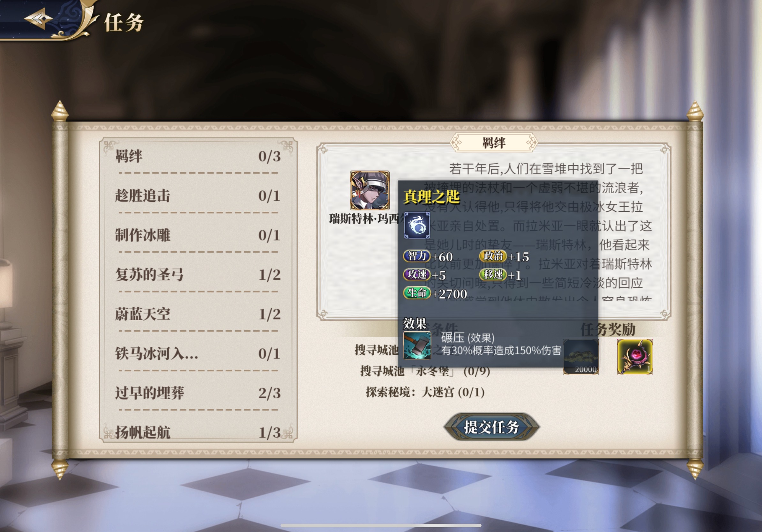The height and width of the screenshot is (532, 762).
Task: Tap the 攻速 attribute badge
Action: pos(416,275)
